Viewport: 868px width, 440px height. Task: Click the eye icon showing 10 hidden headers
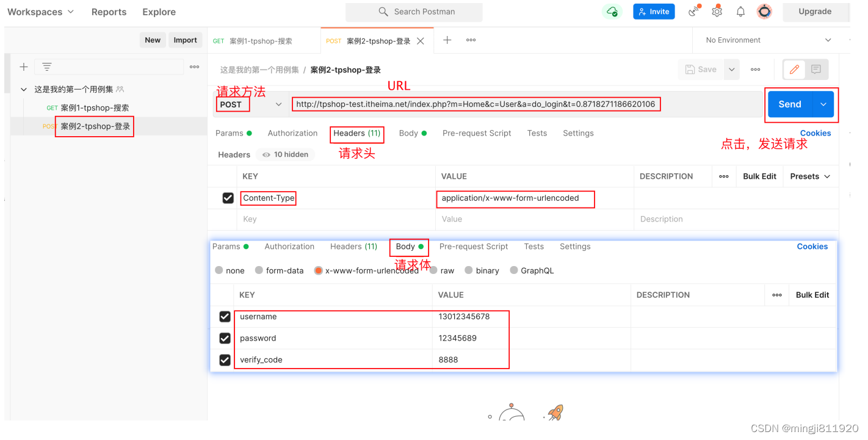coord(267,154)
